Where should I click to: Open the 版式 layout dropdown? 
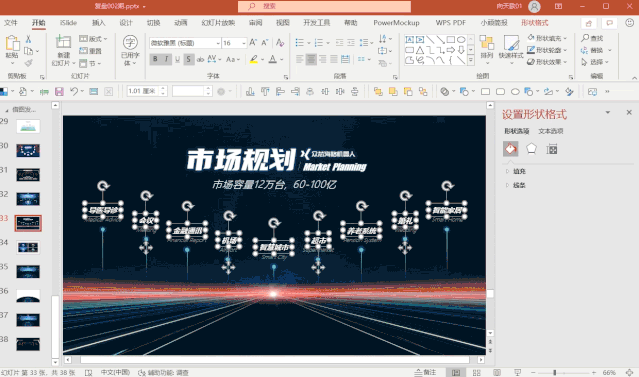(93, 39)
